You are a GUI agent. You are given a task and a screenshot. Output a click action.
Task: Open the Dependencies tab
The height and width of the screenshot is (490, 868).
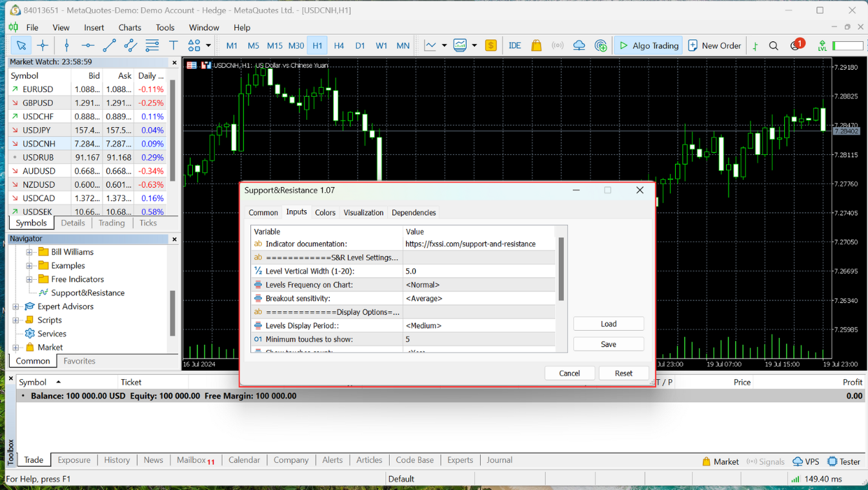click(414, 213)
